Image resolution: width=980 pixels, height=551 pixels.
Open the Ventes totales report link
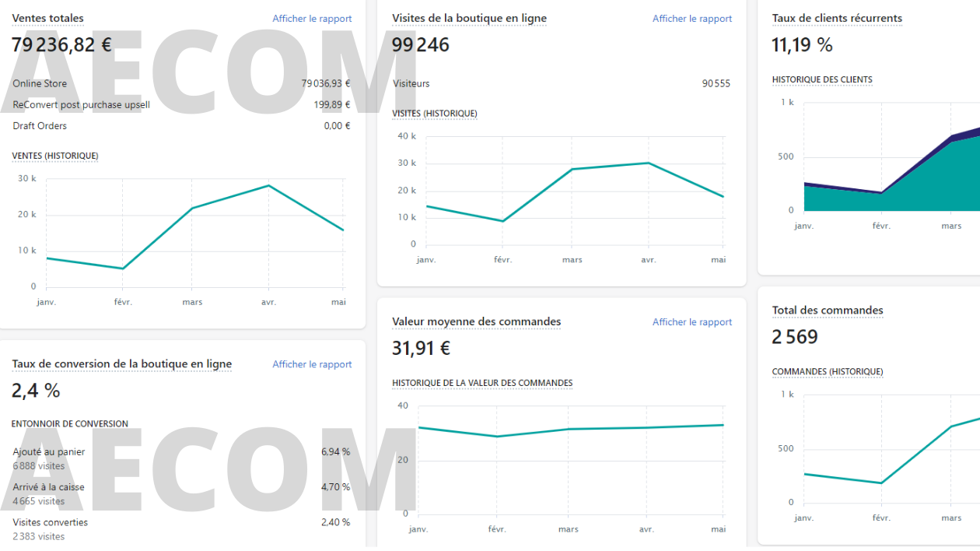tap(312, 18)
